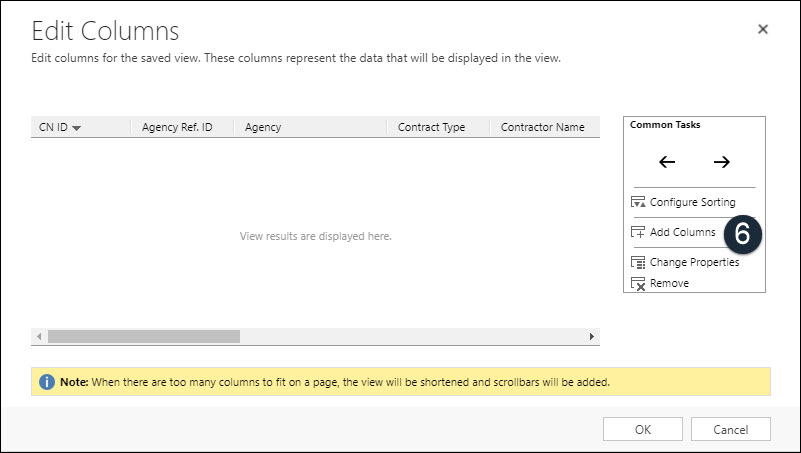
Task: Click the horizontal scrollbar right arrow
Action: [x=592, y=337]
